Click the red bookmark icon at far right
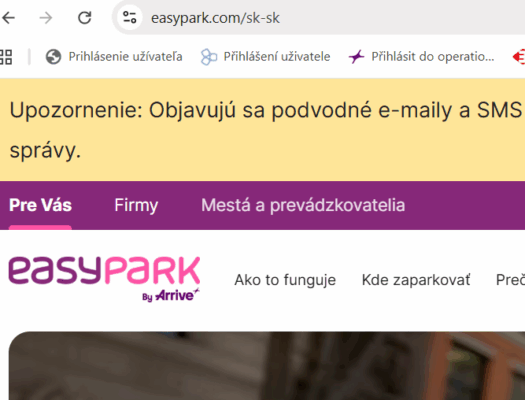Image resolution: width=525 pixels, height=400 pixels. tap(519, 57)
